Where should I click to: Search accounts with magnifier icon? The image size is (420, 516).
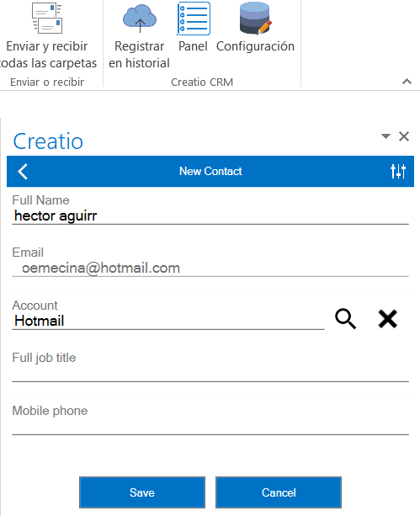pos(345,318)
